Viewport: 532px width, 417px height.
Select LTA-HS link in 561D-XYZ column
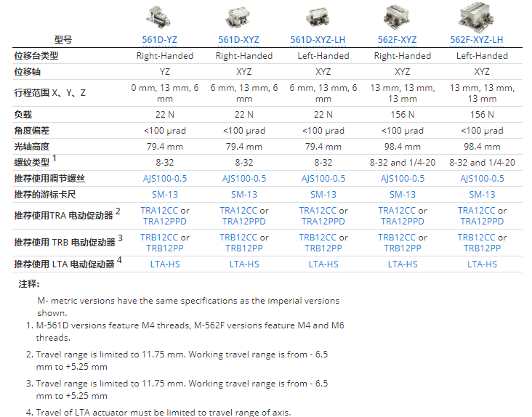click(244, 264)
